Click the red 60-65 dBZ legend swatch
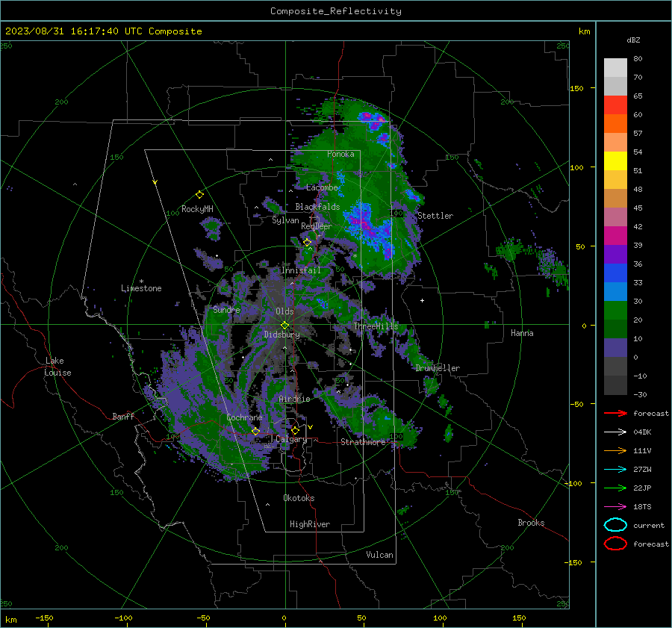 tap(615, 105)
